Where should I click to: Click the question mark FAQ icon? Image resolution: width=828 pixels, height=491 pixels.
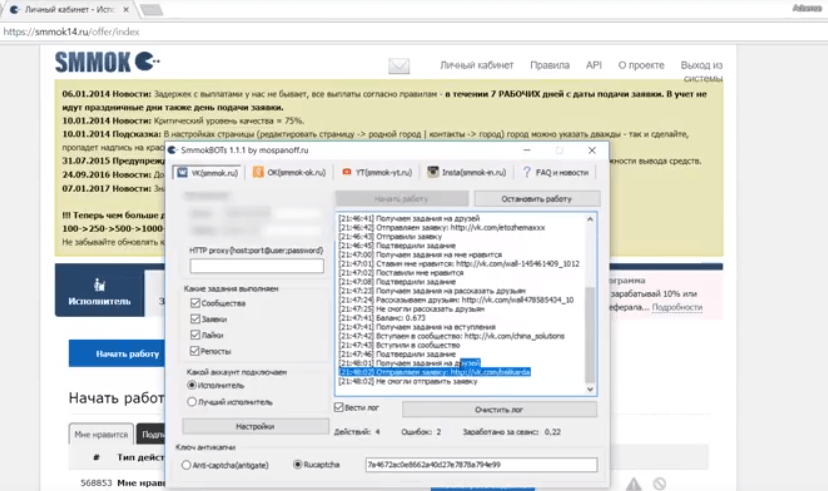(x=526, y=172)
